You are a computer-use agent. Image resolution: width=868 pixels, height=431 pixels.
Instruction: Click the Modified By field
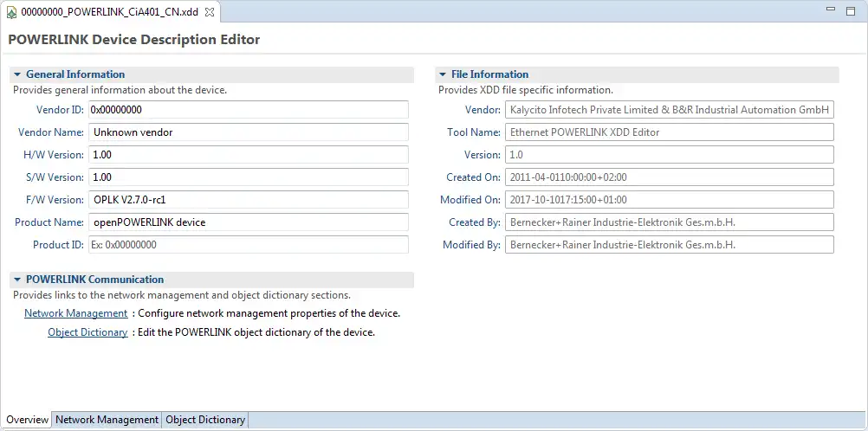tap(670, 245)
